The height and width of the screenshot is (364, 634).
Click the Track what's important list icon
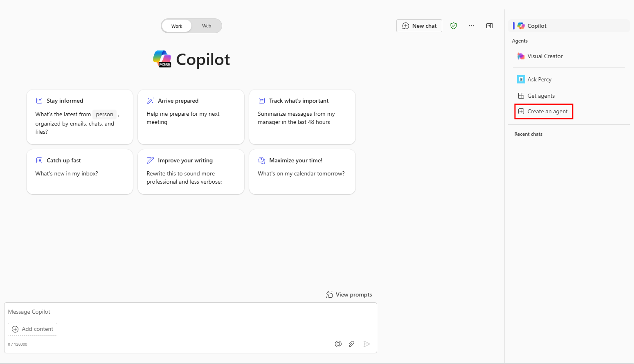click(x=262, y=101)
